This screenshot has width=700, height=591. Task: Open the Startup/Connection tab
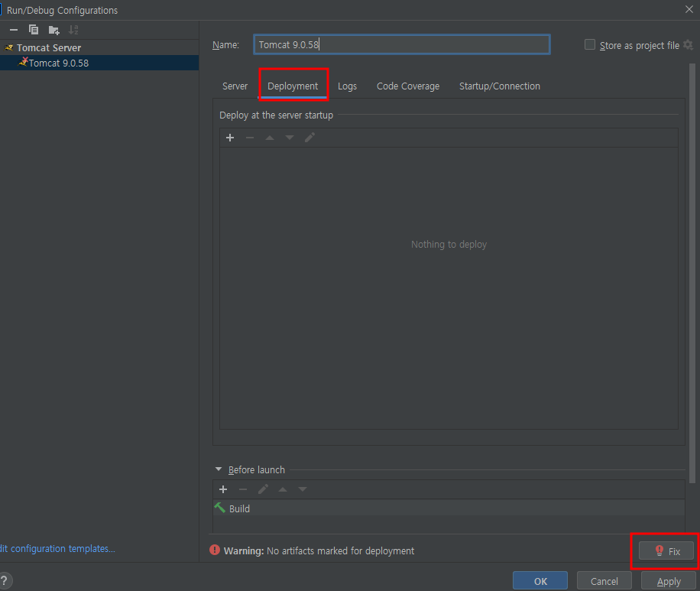click(x=500, y=86)
